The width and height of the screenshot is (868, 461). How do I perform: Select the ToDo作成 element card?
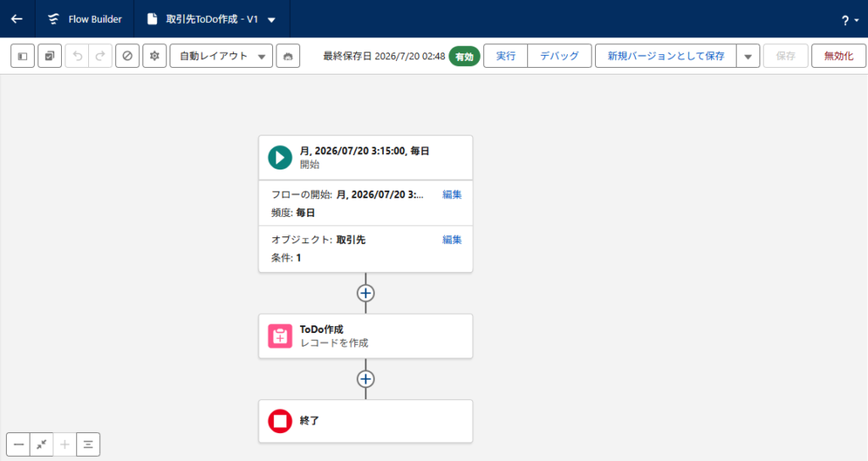(365, 336)
